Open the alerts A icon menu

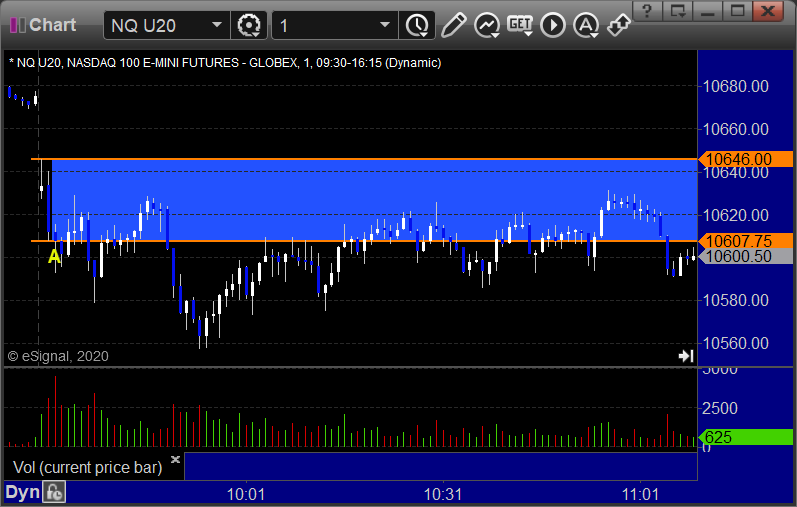pos(586,25)
